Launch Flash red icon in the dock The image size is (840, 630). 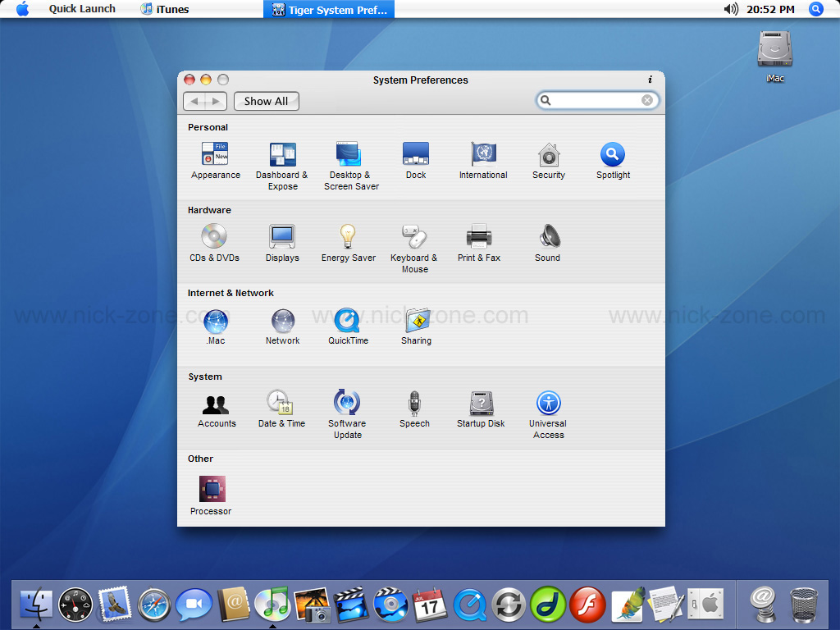(x=587, y=605)
